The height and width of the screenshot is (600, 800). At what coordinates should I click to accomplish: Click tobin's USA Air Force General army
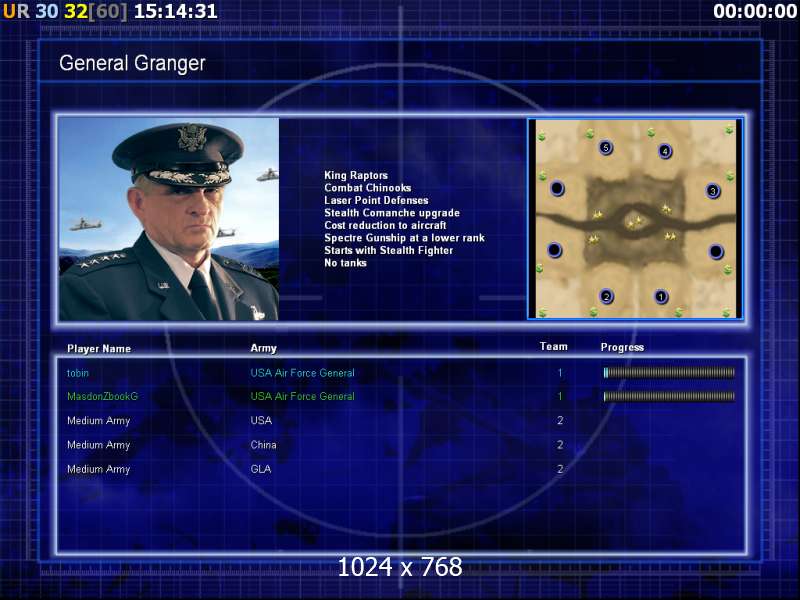pyautogui.click(x=302, y=373)
